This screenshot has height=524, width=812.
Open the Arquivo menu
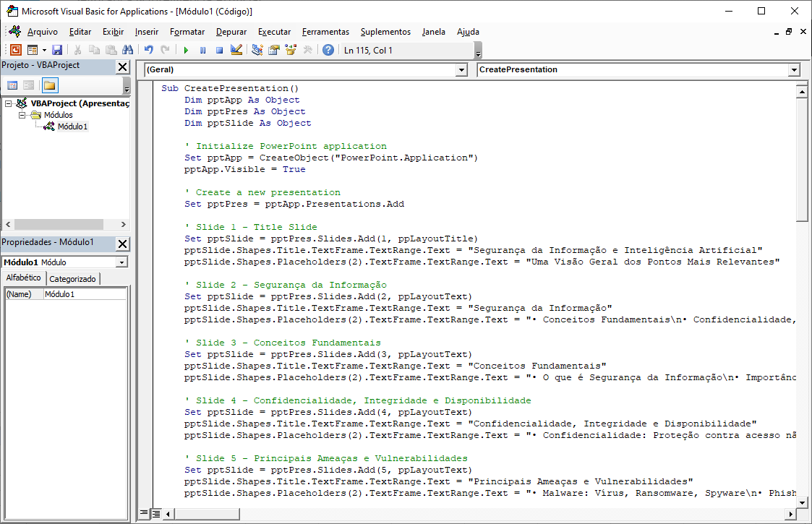point(43,32)
